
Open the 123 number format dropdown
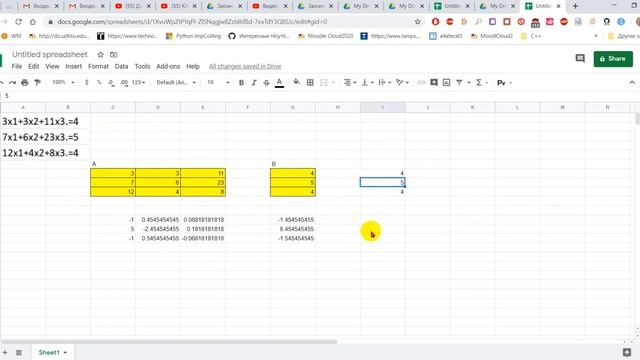[138, 82]
